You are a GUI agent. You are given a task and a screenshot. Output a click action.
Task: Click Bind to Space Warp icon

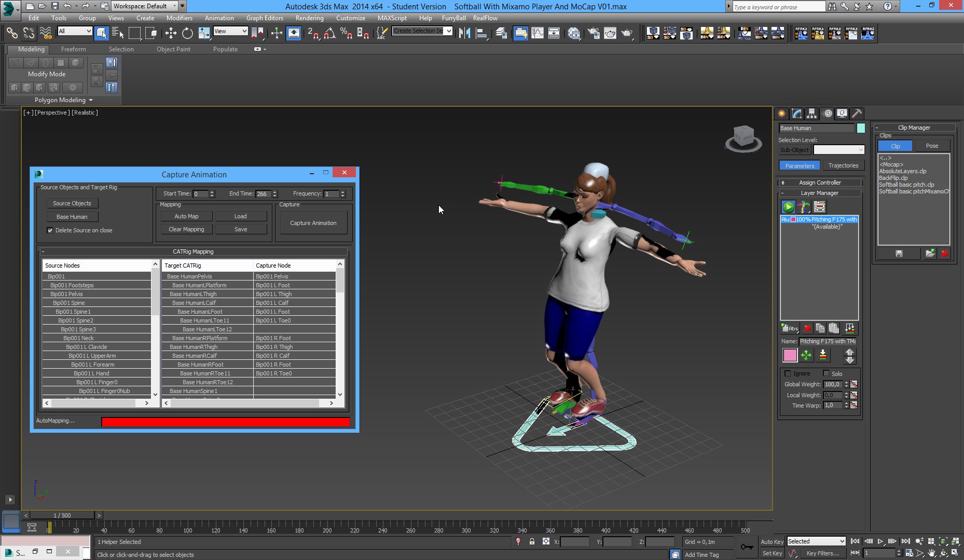click(46, 33)
